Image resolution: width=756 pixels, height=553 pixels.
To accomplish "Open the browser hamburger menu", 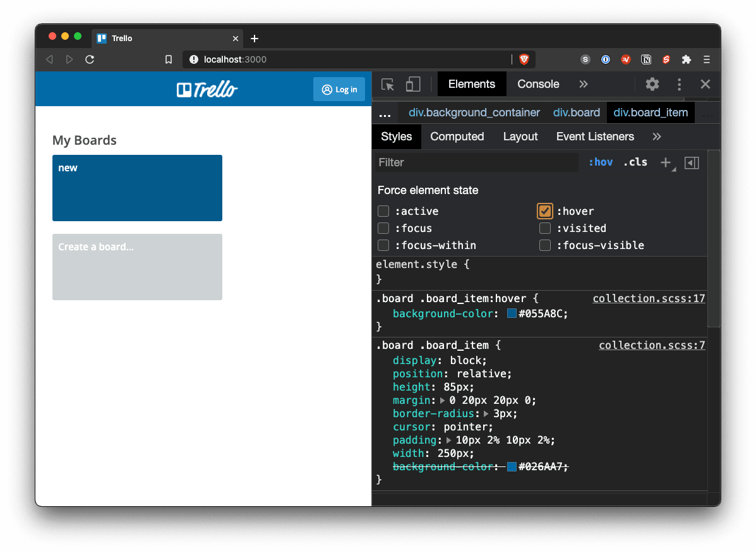I will (706, 59).
